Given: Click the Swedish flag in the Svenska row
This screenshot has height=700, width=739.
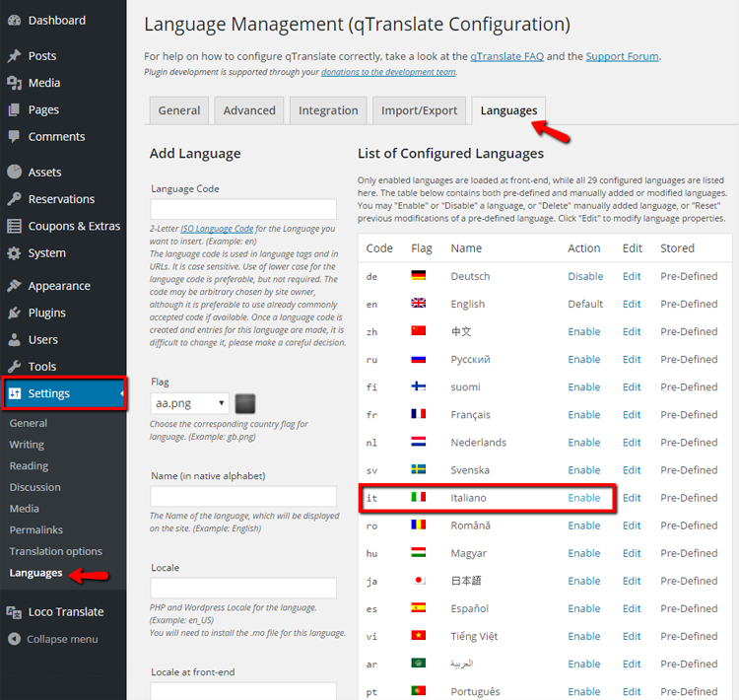Looking at the screenshot, I should point(418,469).
